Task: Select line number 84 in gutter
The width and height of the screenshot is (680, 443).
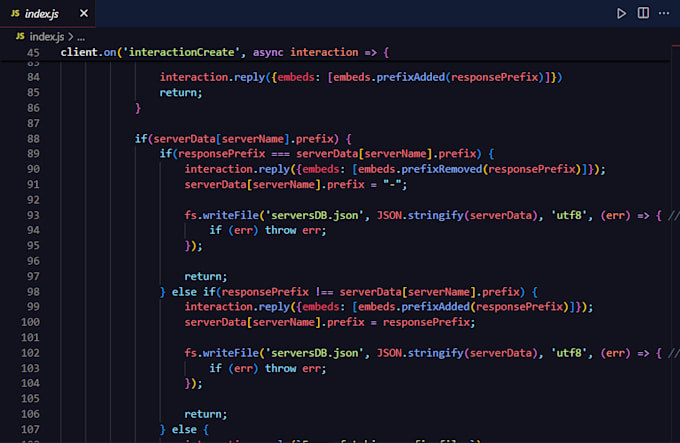Action: [33, 77]
